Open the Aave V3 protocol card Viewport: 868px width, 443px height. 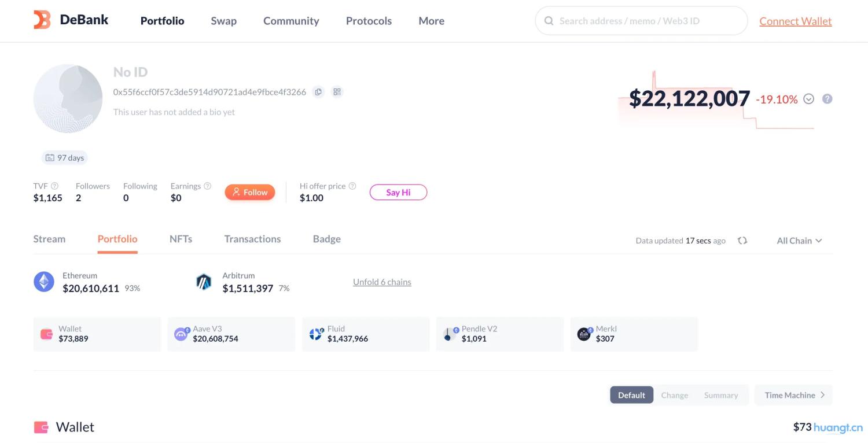coord(231,334)
